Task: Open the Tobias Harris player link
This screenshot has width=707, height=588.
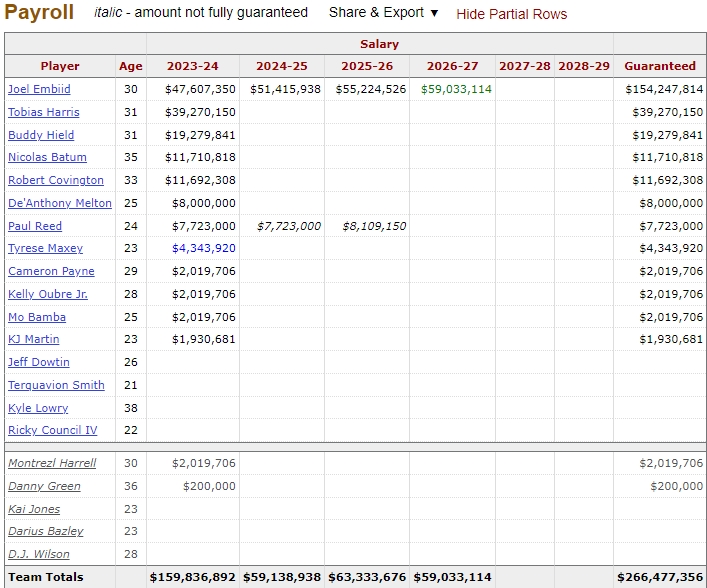Action: [x=43, y=112]
